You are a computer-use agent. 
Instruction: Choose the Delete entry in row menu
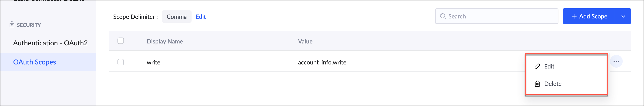click(x=552, y=84)
